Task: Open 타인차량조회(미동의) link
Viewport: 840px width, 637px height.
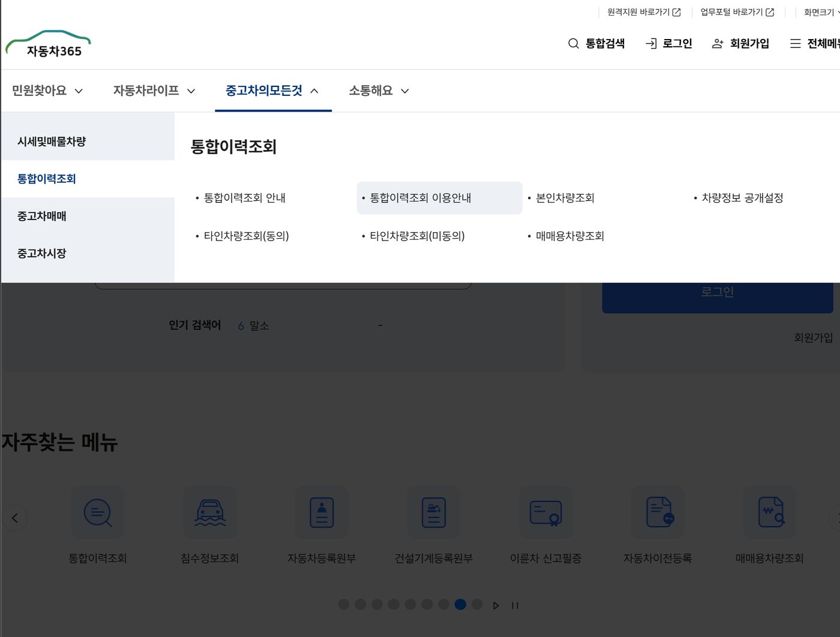Action: pyautogui.click(x=417, y=236)
